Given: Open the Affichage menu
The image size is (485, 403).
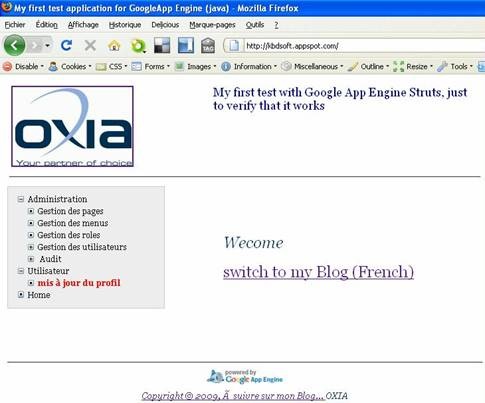Looking at the screenshot, I should (x=83, y=25).
